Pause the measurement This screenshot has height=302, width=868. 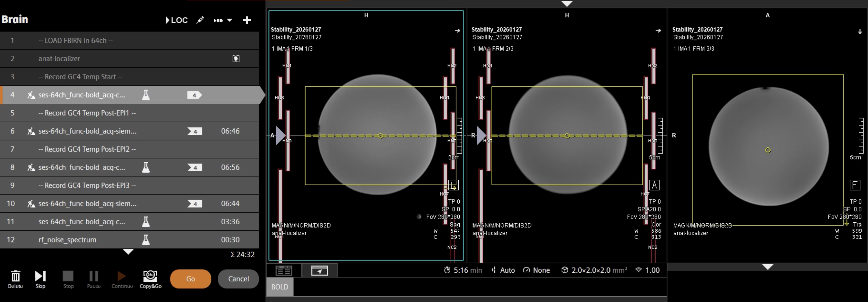94,280
